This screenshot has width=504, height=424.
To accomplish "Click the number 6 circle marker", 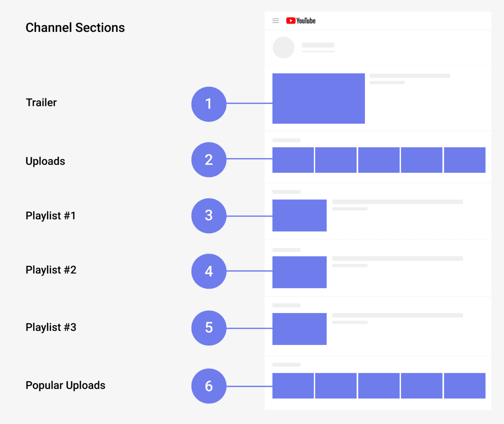I will [x=209, y=386].
